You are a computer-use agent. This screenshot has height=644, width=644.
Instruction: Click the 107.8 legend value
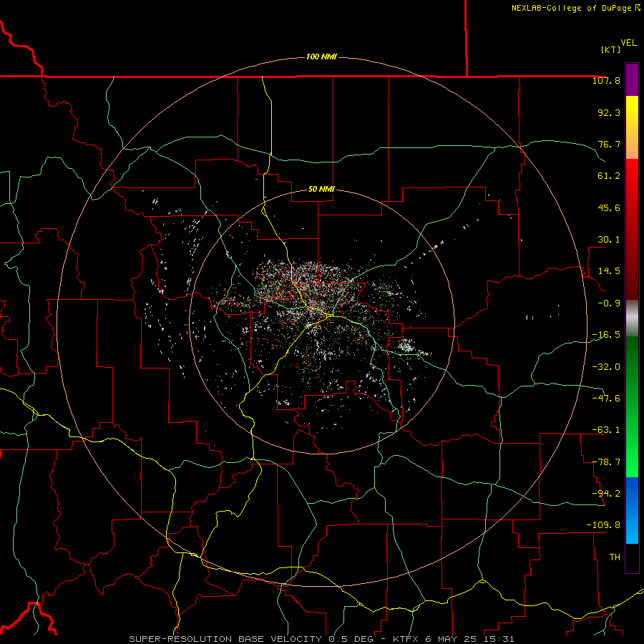tap(606, 80)
